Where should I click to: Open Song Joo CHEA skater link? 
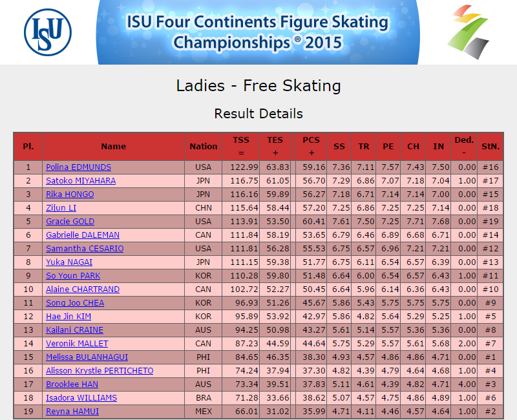(x=75, y=302)
